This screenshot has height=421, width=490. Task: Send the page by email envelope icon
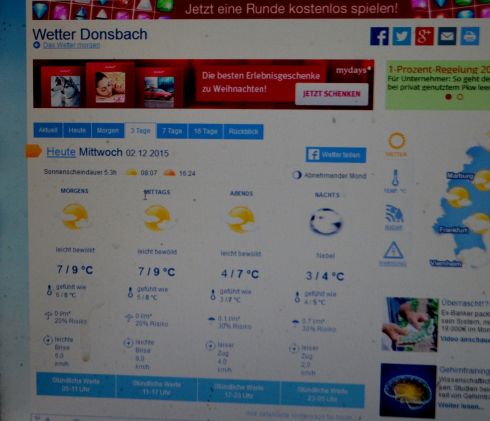point(447,36)
